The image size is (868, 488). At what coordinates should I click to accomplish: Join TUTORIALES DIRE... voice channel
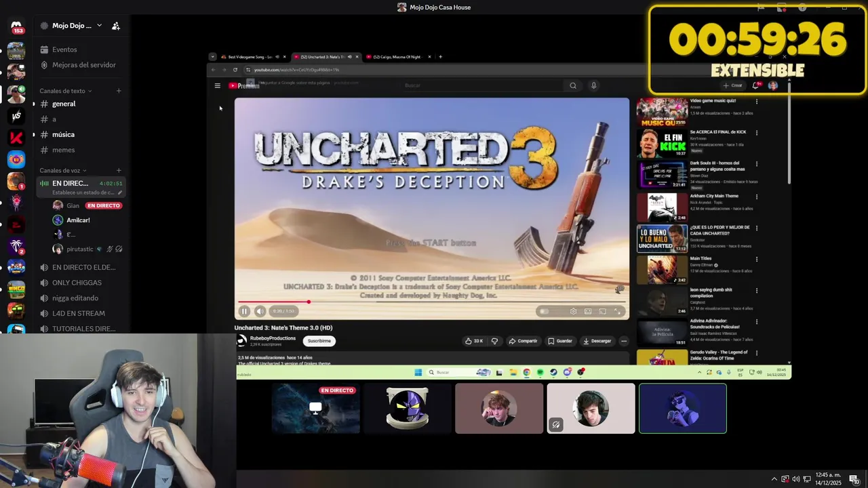pyautogui.click(x=81, y=329)
